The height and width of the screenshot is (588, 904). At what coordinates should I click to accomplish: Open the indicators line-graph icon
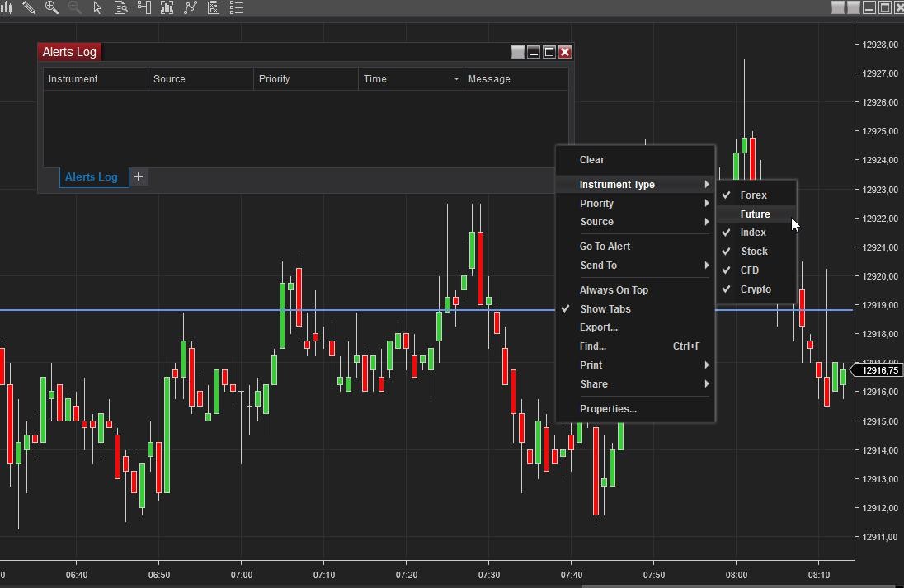click(x=190, y=7)
